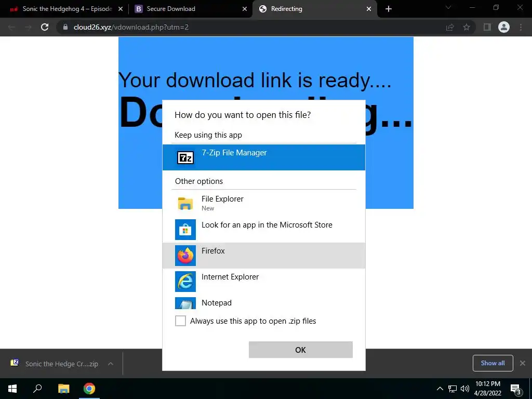Click 'Look for an app in the Microsoft Store'
The height and width of the screenshot is (399, 532).
click(267, 225)
